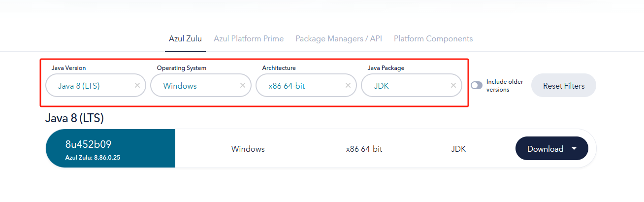Select the 8u452b09 version block
This screenshot has width=644, height=202.
[x=110, y=148]
